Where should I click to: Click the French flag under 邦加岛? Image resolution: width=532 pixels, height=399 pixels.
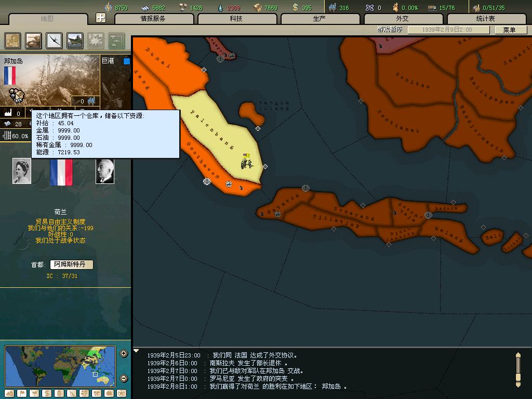9,75
